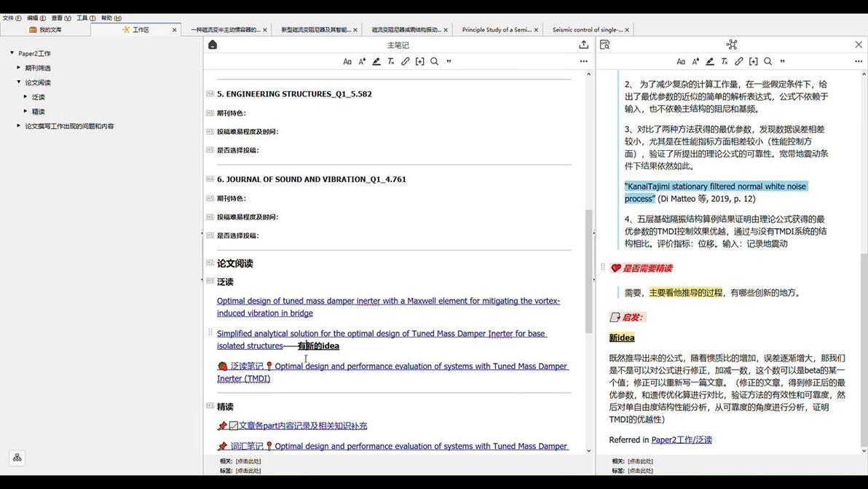
Task: Click the export icon in the main note header
Action: 583,45
